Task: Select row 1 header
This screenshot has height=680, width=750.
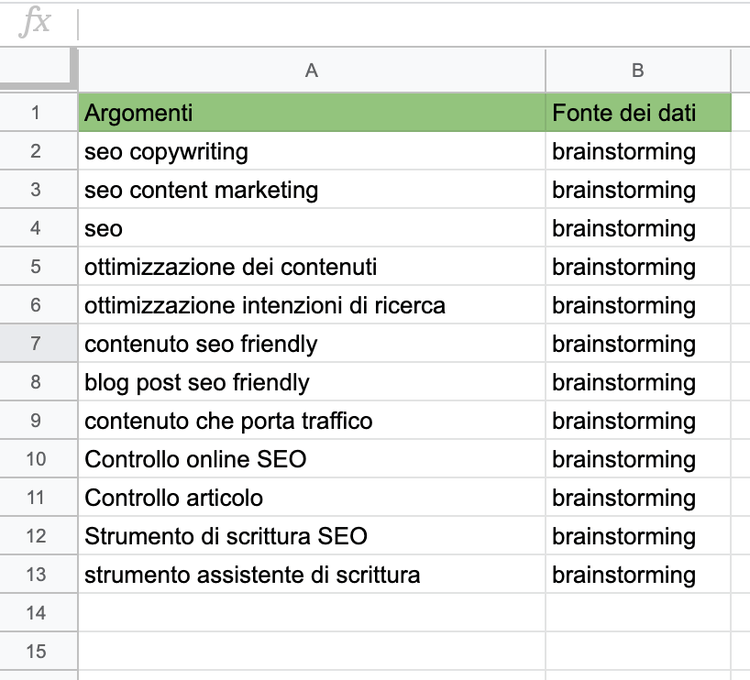Action: click(38, 113)
